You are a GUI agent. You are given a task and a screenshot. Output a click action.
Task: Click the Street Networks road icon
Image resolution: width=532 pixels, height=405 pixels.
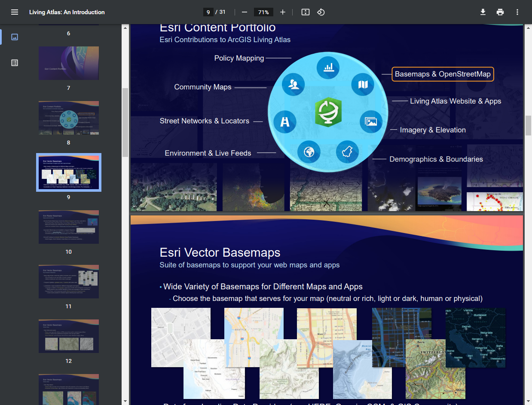[x=285, y=122]
